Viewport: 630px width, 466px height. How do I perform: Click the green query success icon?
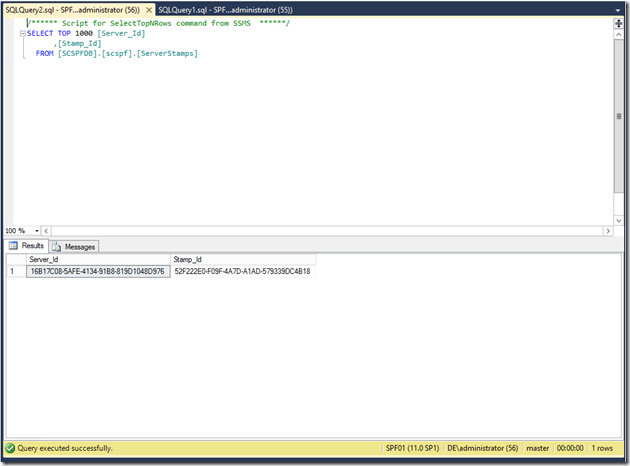coord(10,448)
